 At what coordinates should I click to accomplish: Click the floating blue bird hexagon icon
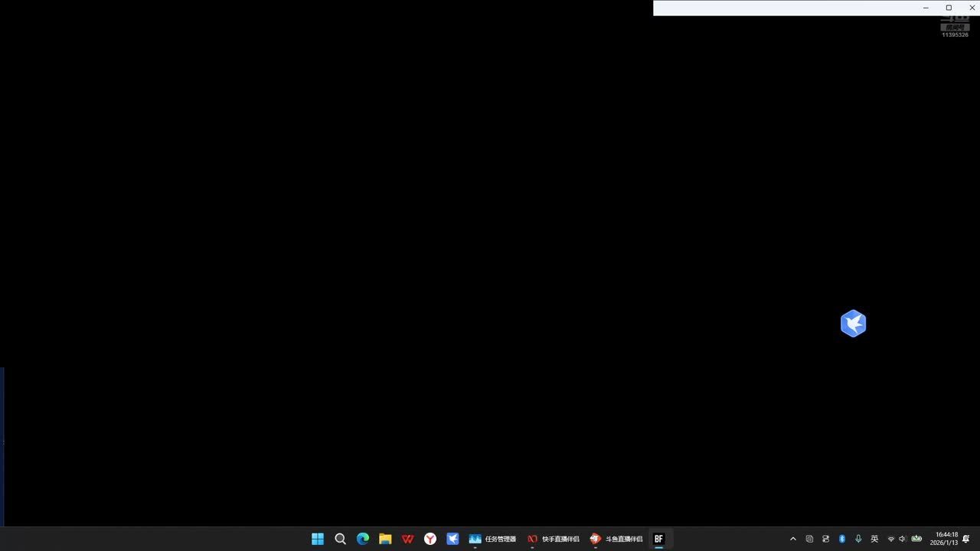pos(853,324)
